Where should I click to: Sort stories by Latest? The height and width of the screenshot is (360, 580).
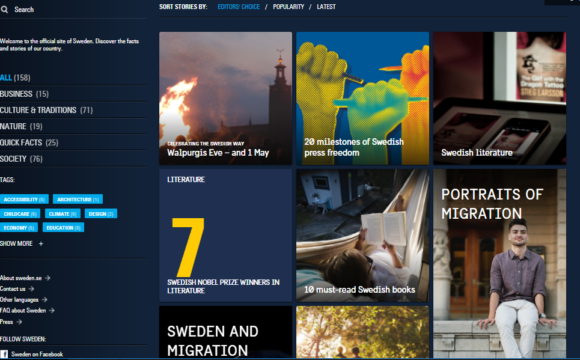pos(326,7)
